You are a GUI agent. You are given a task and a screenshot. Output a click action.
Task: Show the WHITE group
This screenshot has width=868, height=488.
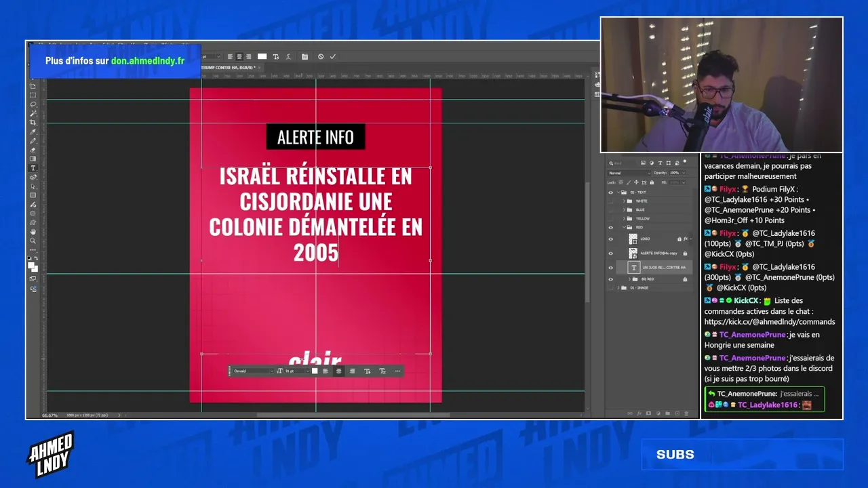tap(610, 201)
